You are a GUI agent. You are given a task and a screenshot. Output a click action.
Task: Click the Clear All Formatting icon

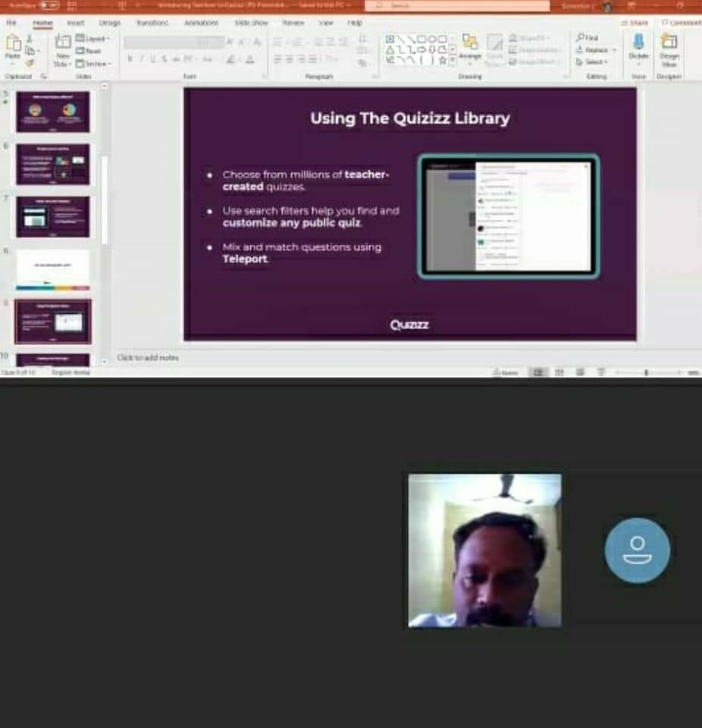(257, 42)
